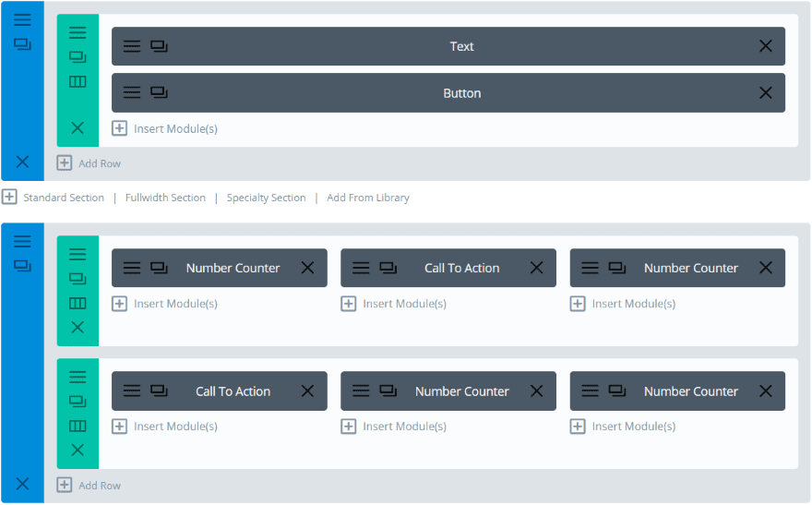Delete the bottom blue section

click(22, 484)
